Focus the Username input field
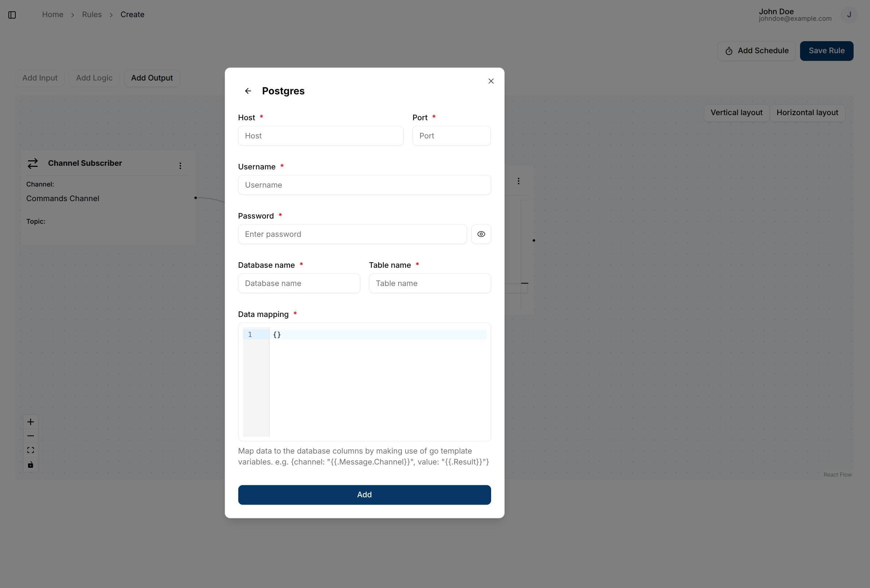Image resolution: width=870 pixels, height=588 pixels. pos(365,185)
